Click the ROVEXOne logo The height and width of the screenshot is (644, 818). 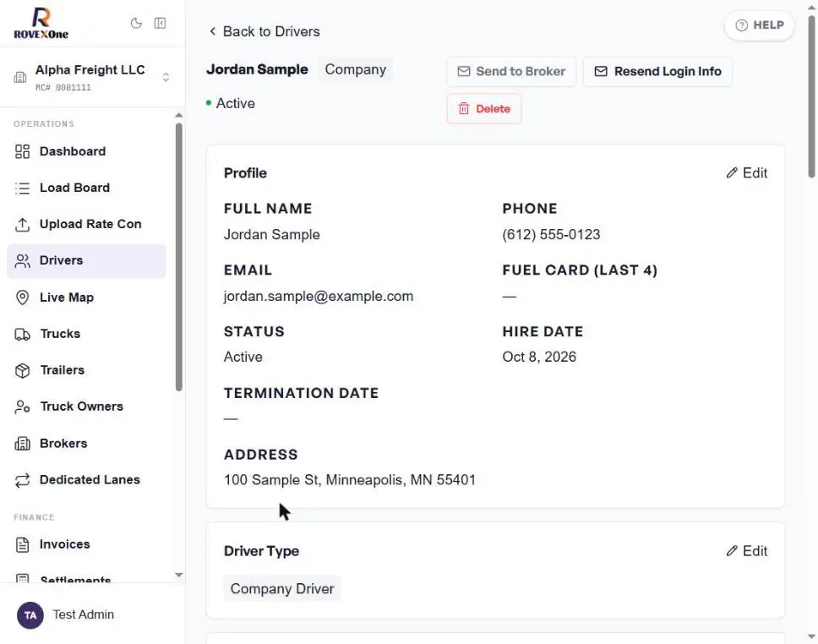(x=41, y=24)
